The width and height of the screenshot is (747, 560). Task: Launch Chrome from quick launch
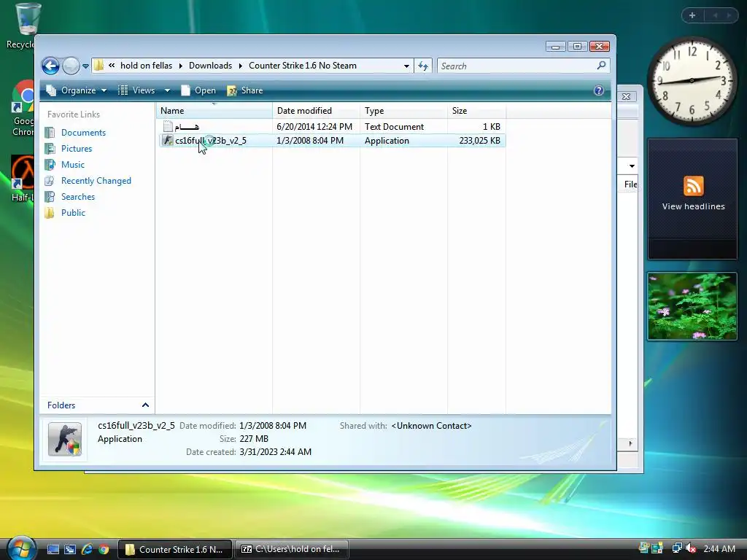[x=104, y=550]
